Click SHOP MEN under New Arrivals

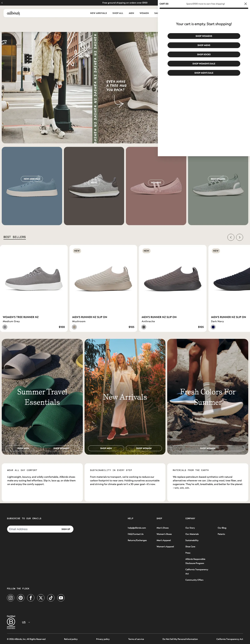pyautogui.click(x=106, y=448)
